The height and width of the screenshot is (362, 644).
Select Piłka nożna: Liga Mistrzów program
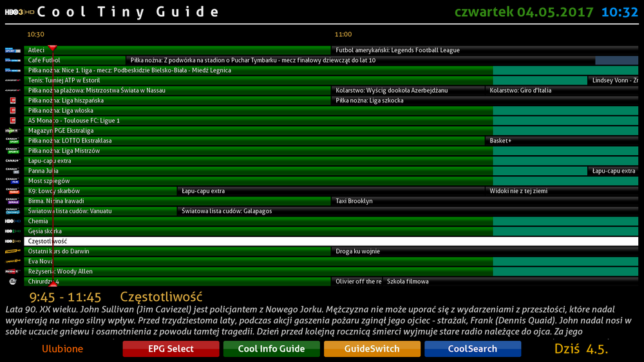(331, 151)
